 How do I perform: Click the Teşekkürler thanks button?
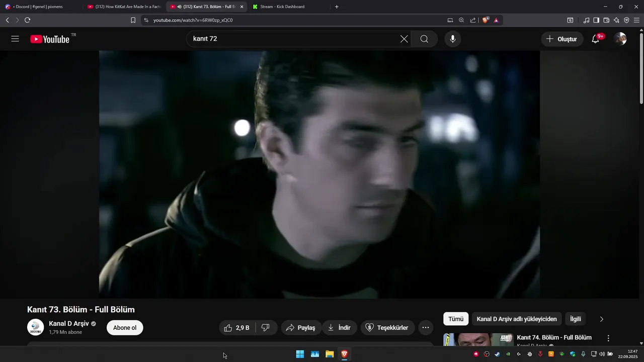click(x=387, y=328)
